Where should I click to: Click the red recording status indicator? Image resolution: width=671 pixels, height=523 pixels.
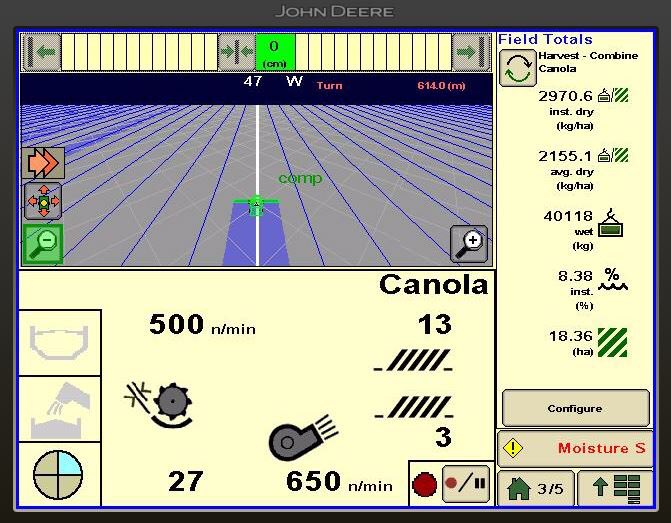(x=424, y=485)
